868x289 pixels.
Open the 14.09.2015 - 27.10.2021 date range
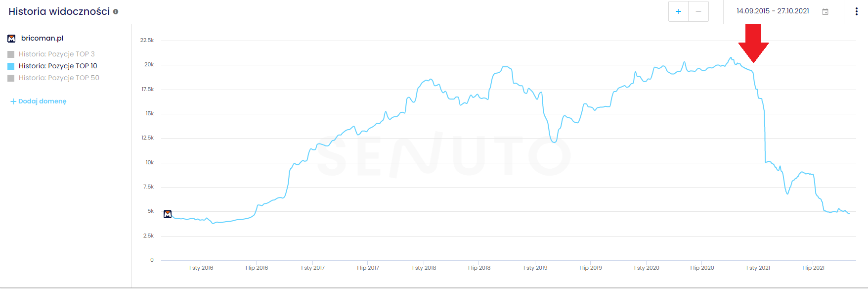pos(773,11)
